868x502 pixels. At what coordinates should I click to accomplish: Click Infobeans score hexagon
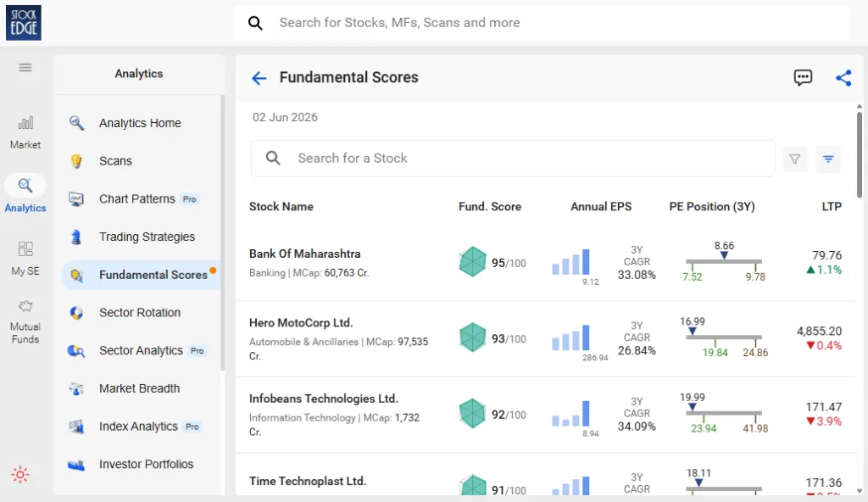point(472,413)
